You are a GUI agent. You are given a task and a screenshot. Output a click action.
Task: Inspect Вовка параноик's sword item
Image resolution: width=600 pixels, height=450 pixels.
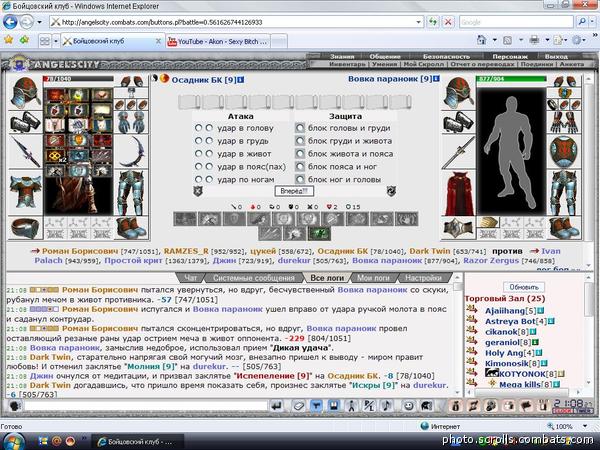459,153
